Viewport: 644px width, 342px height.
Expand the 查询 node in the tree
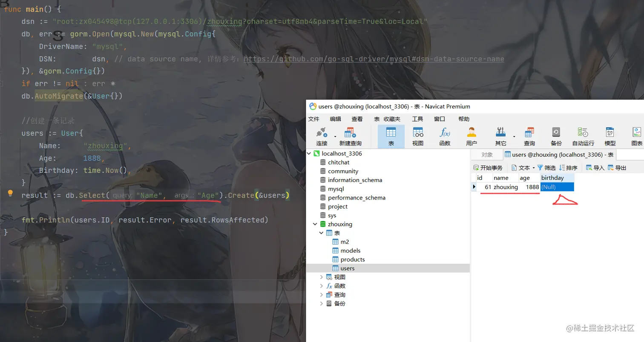(322, 295)
